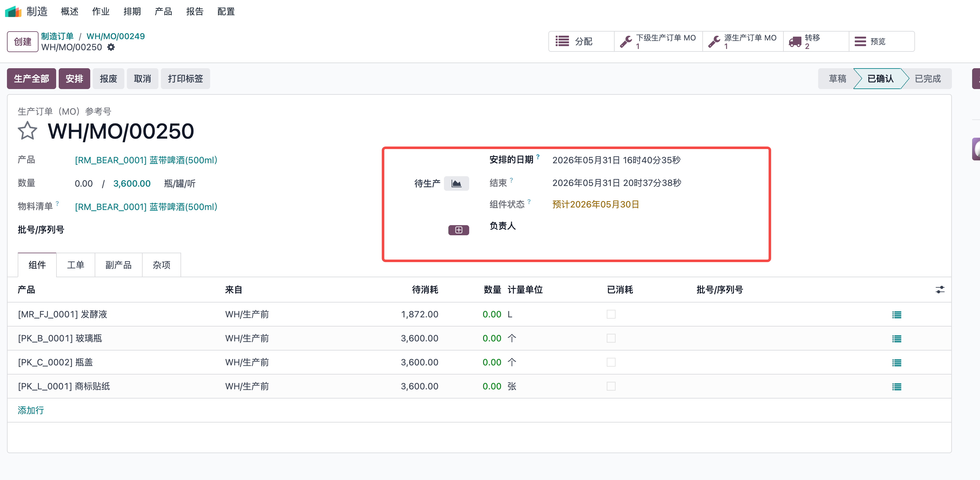Click the 报废 button
The image size is (980, 480).
(x=109, y=79)
